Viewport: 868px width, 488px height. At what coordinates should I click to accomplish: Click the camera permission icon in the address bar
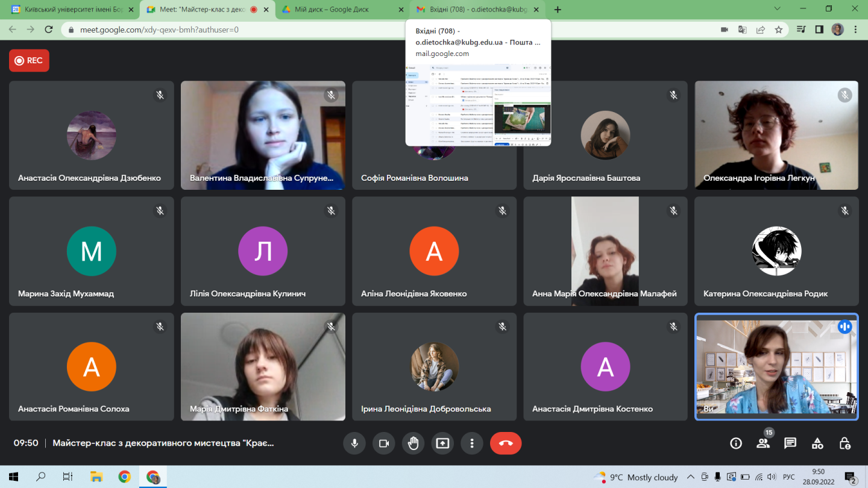[725, 30]
